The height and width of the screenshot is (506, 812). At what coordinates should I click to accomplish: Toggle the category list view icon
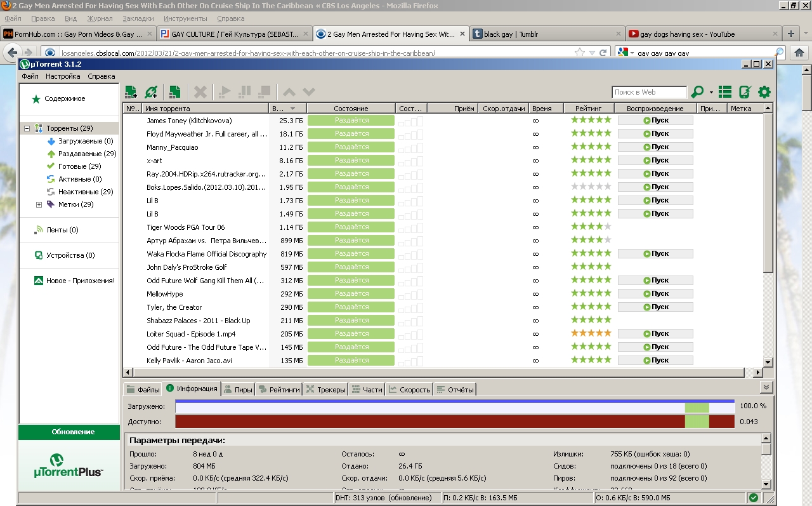click(x=725, y=92)
